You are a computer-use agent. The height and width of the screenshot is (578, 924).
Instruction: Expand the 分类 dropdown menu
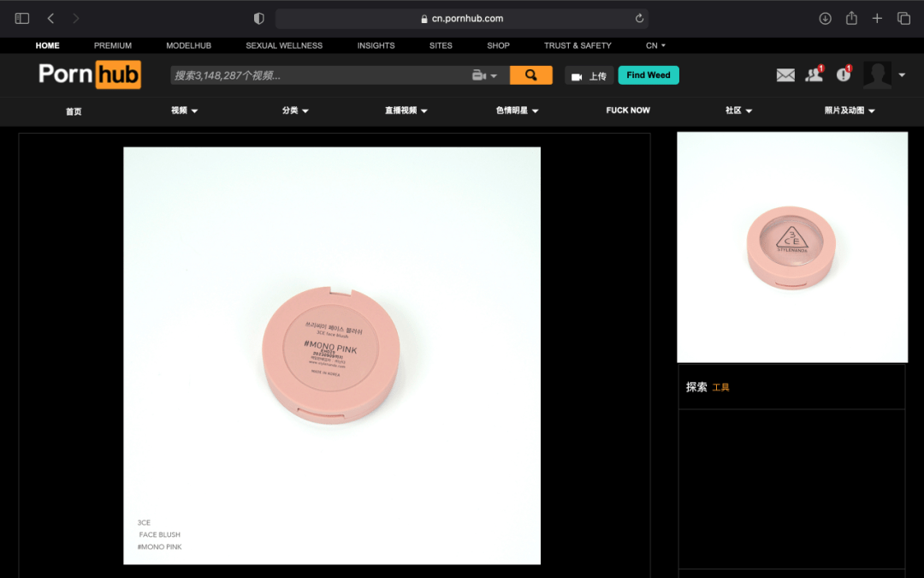pyautogui.click(x=295, y=110)
